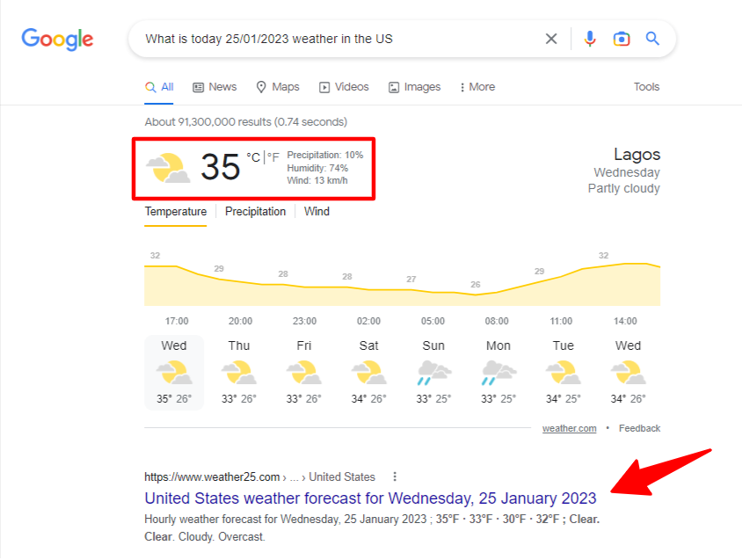Open search Tools options
The image size is (742, 560).
point(646,86)
